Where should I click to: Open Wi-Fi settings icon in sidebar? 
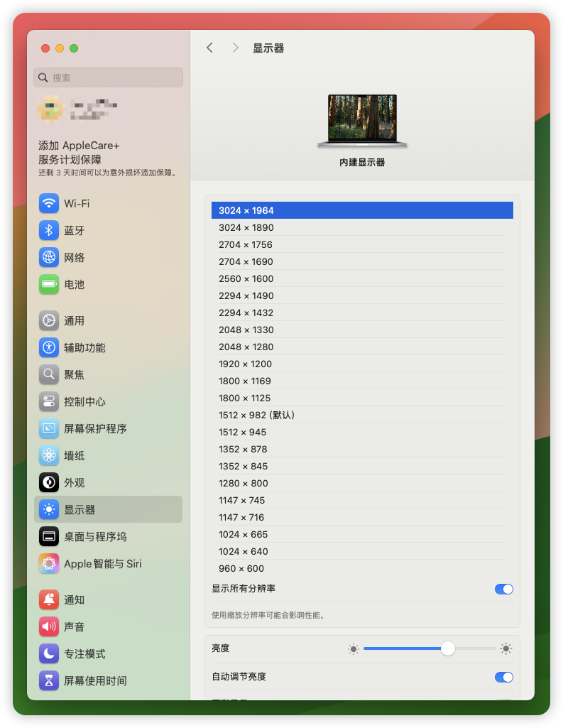[x=49, y=204]
